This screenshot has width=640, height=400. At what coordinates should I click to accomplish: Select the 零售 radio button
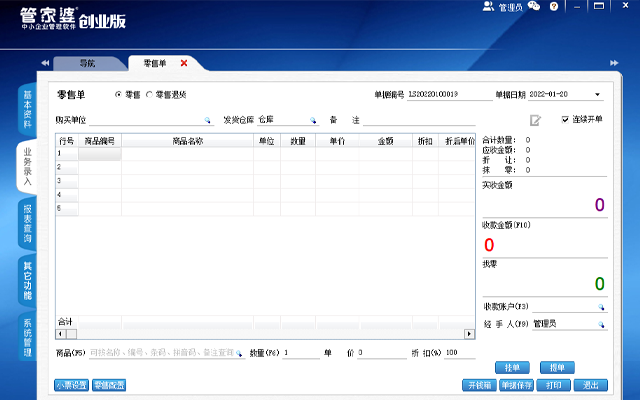(119, 94)
